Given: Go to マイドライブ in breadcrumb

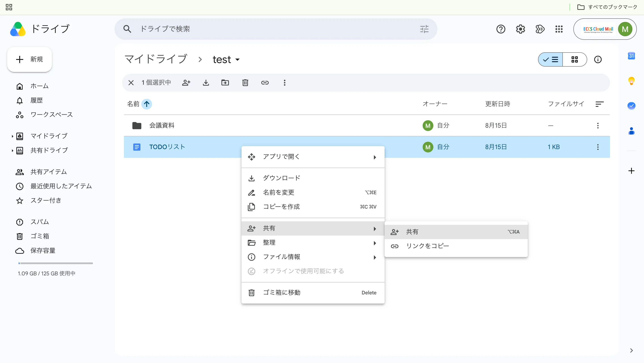Looking at the screenshot, I should pos(156,59).
